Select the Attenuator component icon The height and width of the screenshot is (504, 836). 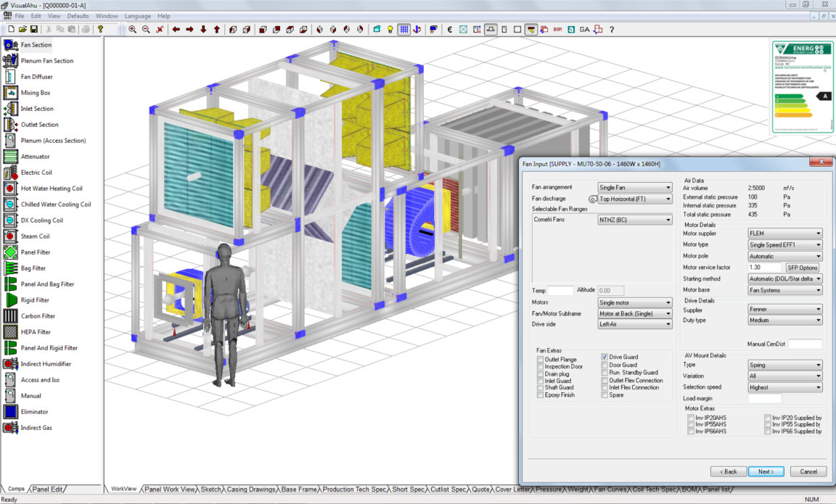pos(10,157)
